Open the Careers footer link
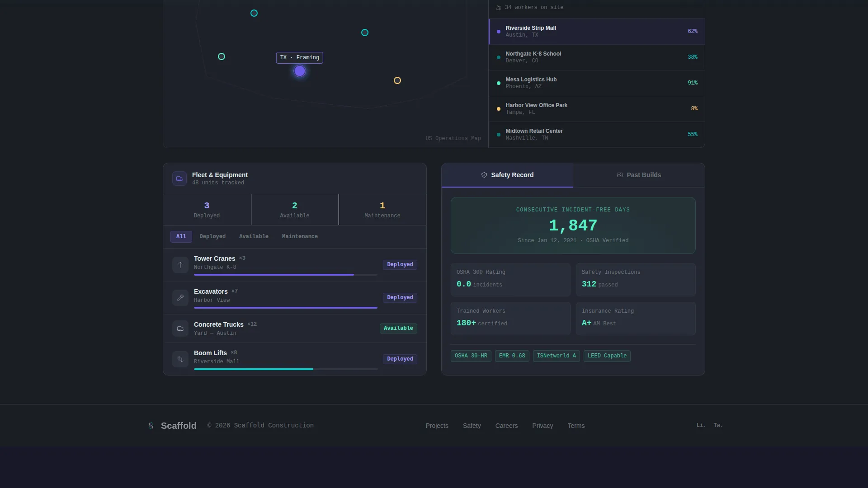 click(x=506, y=426)
